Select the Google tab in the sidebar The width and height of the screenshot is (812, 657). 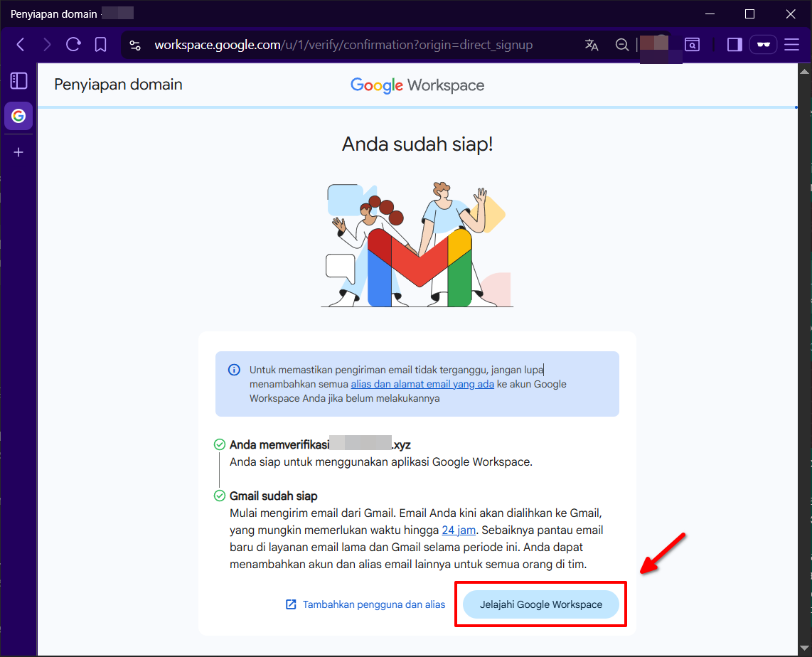pyautogui.click(x=18, y=115)
